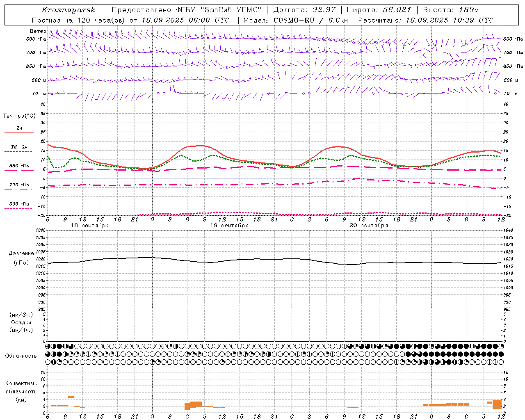Click the 985 value on left pressure axis
The width and height of the screenshot is (525, 420).
[x=41, y=309]
